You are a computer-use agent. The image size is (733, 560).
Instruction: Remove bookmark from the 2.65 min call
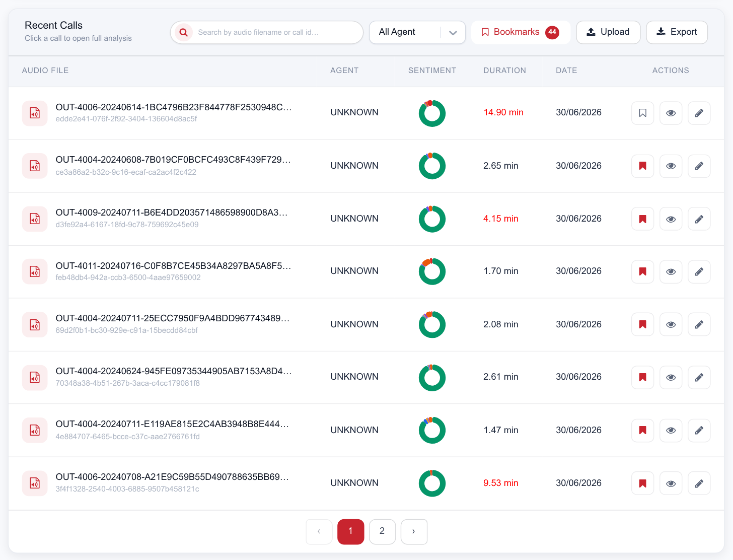(643, 166)
